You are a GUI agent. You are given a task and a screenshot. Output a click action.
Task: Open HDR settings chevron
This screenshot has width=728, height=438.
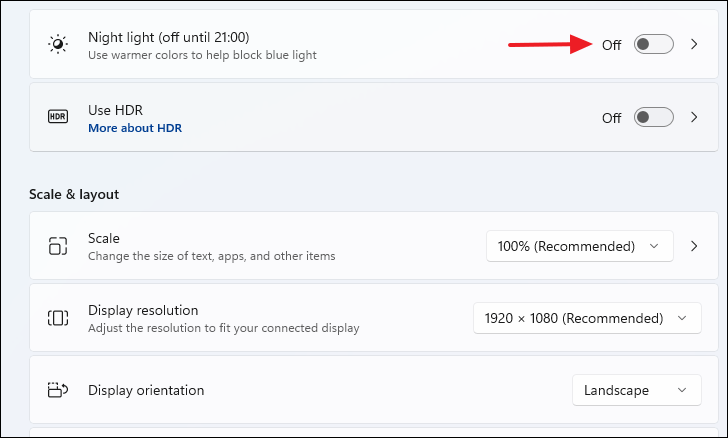tap(695, 117)
